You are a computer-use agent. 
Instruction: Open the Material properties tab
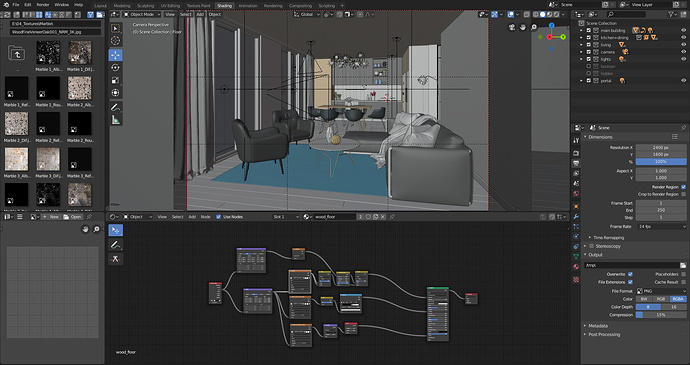pos(576,267)
